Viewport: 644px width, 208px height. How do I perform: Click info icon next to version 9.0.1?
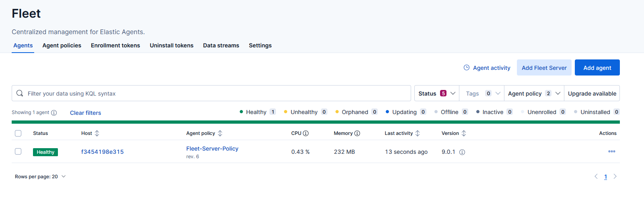coord(462,152)
